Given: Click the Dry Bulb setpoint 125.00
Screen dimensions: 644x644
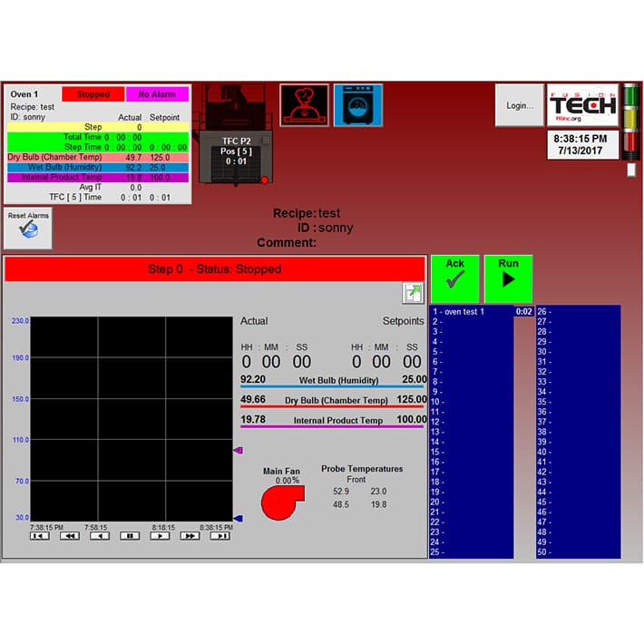Looking at the screenshot, I should tap(412, 399).
